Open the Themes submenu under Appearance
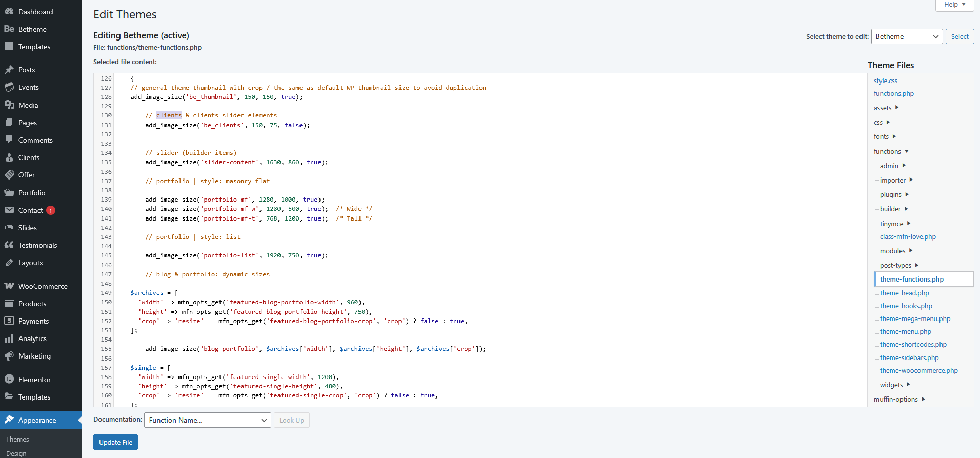 click(17, 439)
